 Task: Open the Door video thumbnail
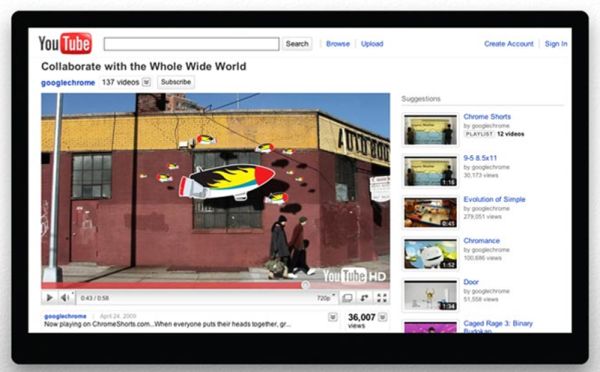(430, 295)
